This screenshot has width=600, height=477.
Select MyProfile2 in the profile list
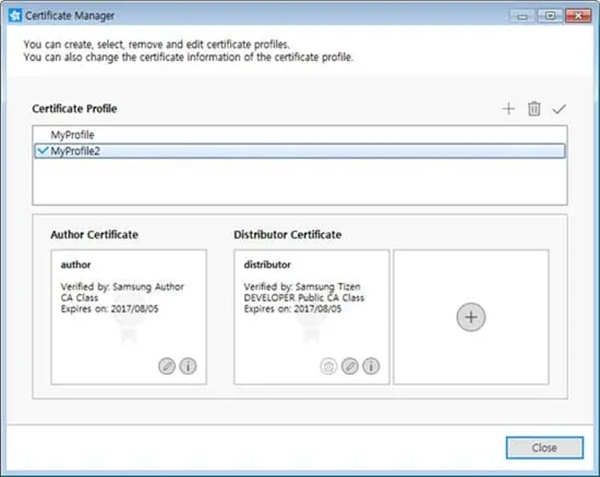75,151
